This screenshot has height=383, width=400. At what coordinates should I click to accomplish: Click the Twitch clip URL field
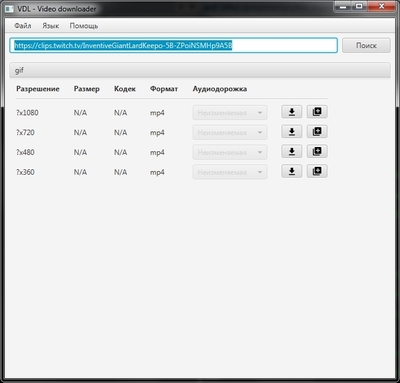point(173,45)
